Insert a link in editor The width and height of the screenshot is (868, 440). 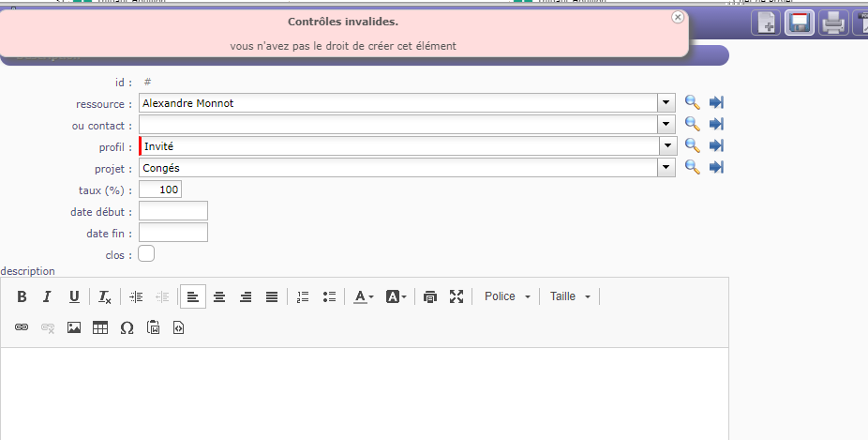click(22, 327)
